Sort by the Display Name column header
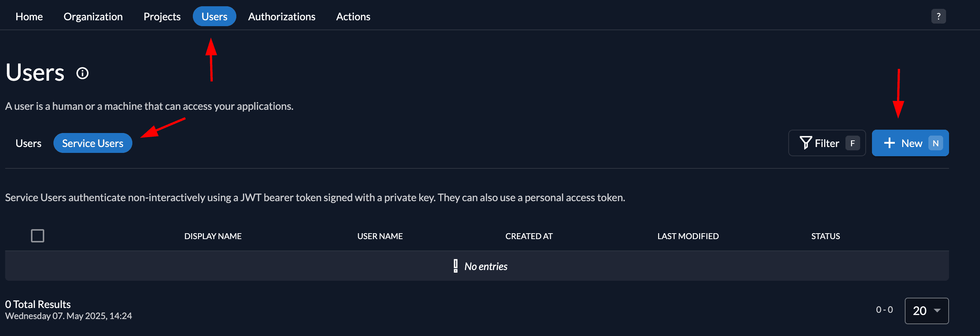The image size is (980, 336). [x=213, y=236]
